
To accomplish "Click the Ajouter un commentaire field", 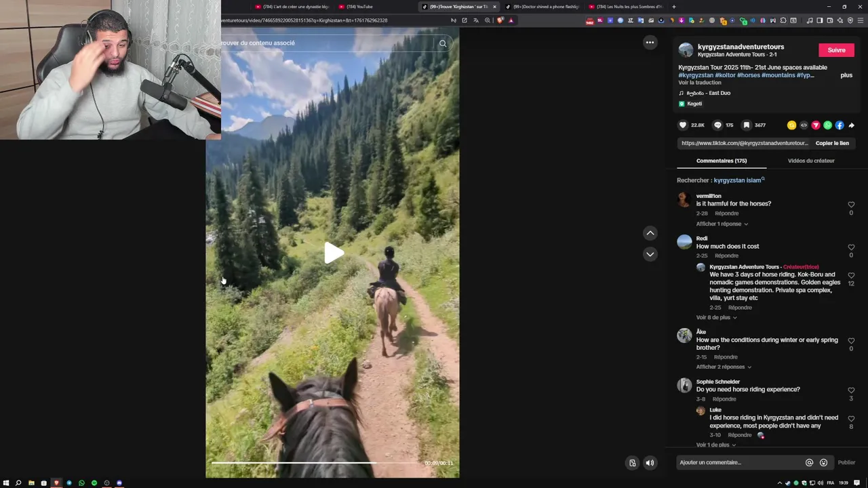I will pos(739,462).
